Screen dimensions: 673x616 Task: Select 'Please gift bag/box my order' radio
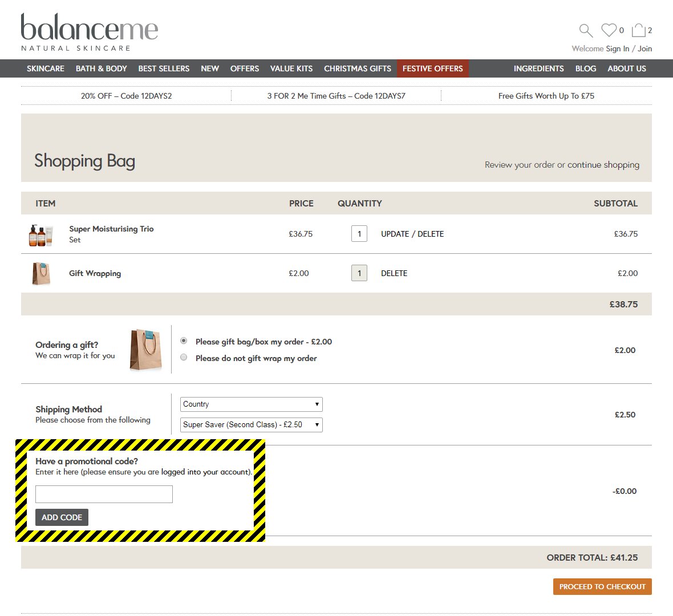tap(184, 341)
